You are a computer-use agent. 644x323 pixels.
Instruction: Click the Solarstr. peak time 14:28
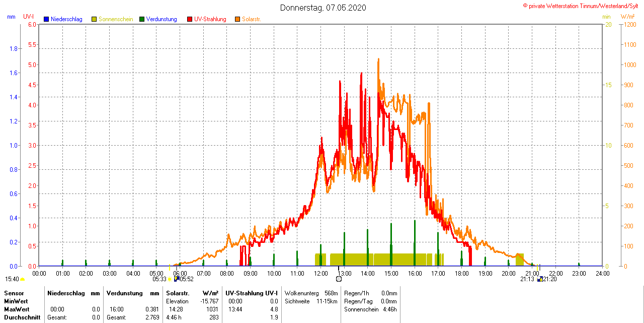176,309
